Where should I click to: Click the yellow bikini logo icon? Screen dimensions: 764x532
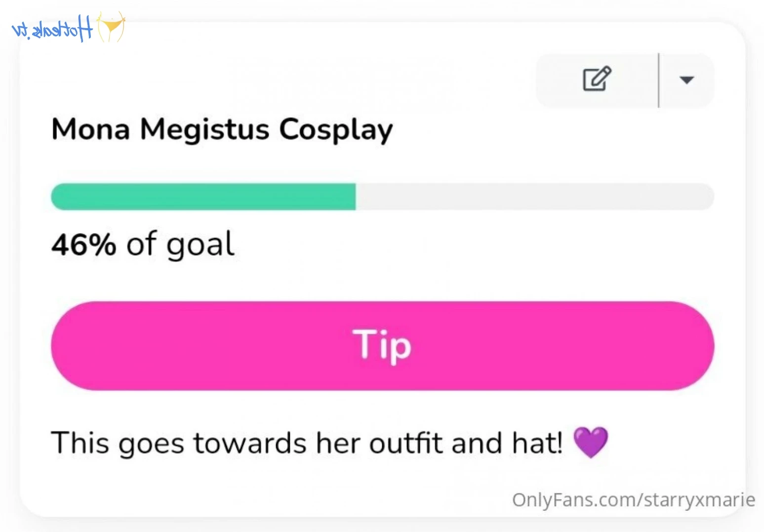click(111, 27)
